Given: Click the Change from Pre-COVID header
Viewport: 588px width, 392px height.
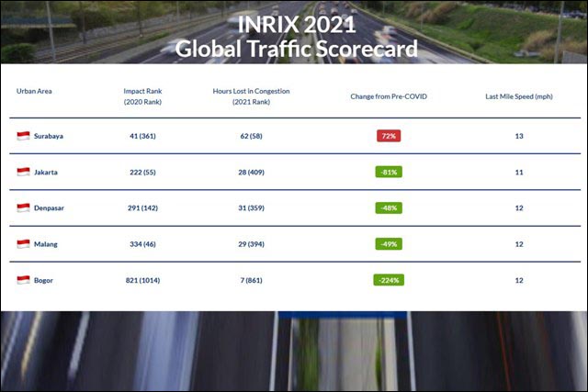Looking at the screenshot, I should 389,96.
